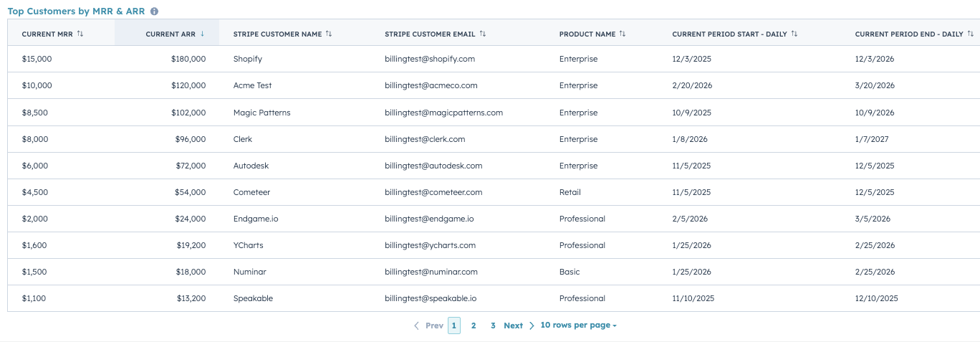Sort by Stripe Customer Name arrows
This screenshot has height=342, width=980.
[x=329, y=34]
